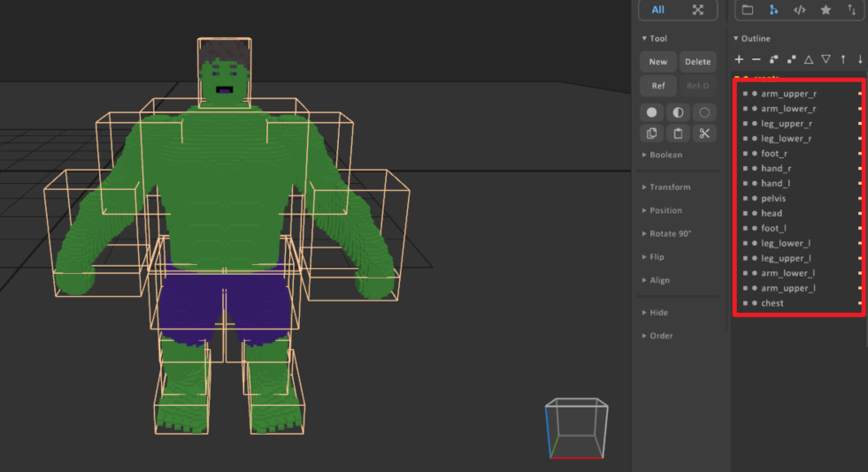Expand the Position section
Image resolution: width=868 pixels, height=472 pixels.
(x=662, y=210)
